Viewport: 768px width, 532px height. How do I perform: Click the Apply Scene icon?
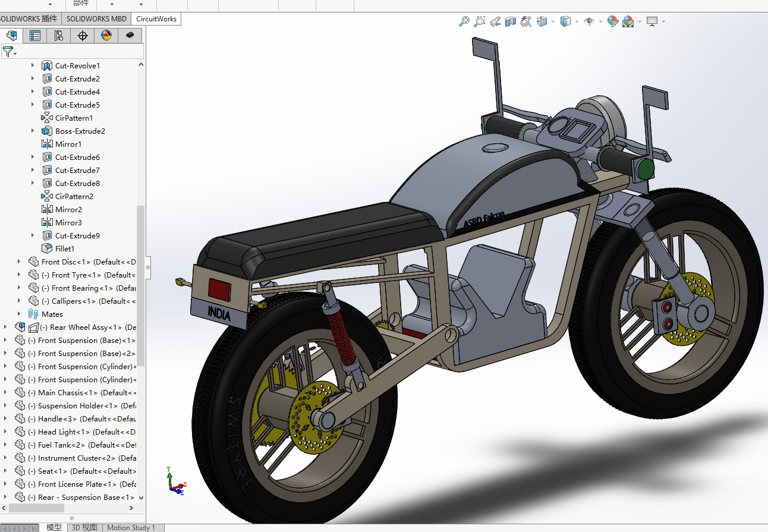pos(628,21)
